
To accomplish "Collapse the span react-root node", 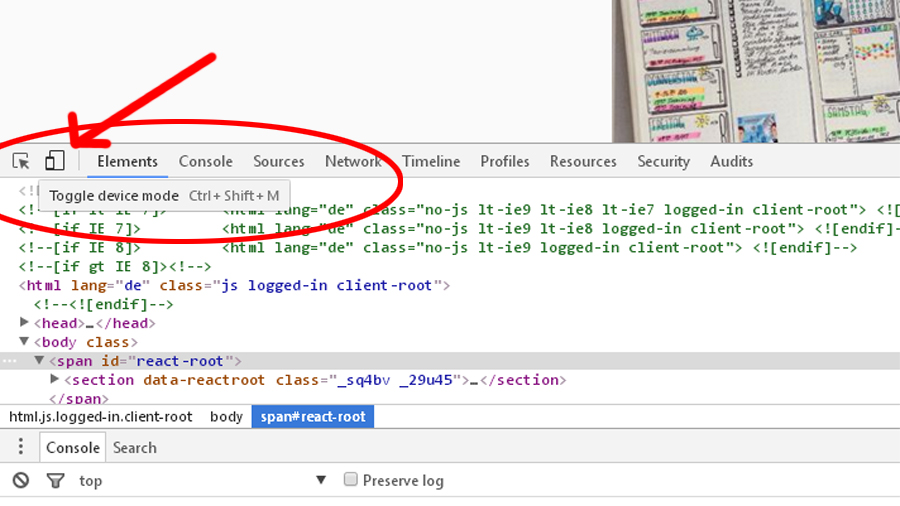I will point(39,360).
